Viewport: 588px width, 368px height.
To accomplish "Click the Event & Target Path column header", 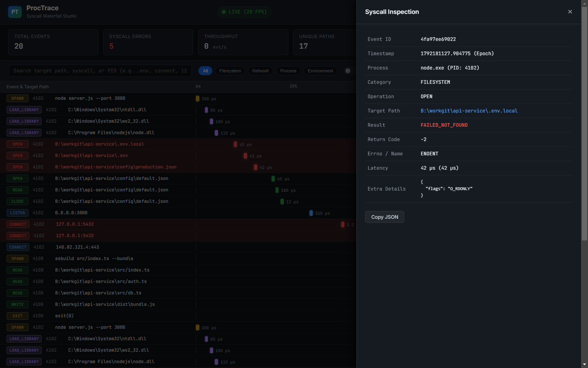I will [28, 87].
